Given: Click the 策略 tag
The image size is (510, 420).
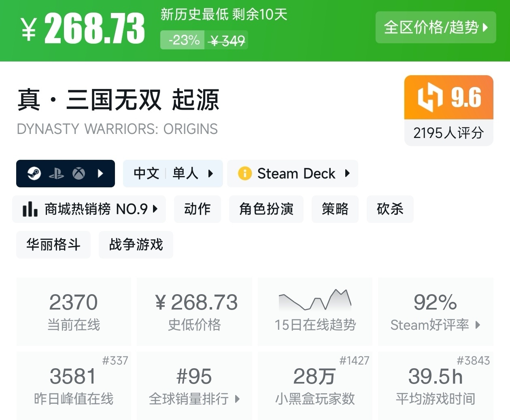Looking at the screenshot, I should [x=335, y=209].
